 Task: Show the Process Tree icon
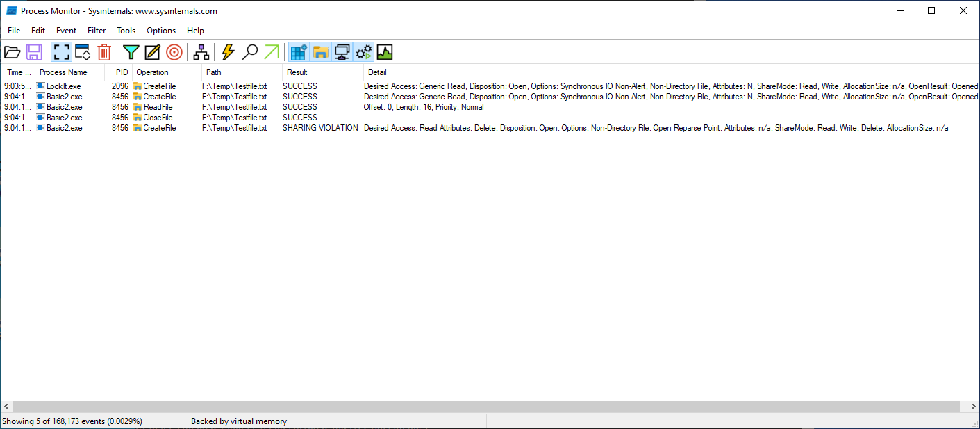(x=201, y=52)
